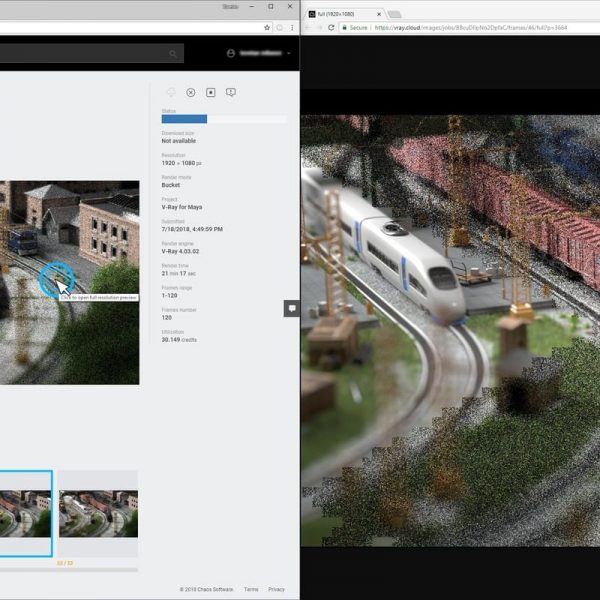Screen dimensions: 600x600
Task: Open the Privacy link in footer
Action: (276, 589)
